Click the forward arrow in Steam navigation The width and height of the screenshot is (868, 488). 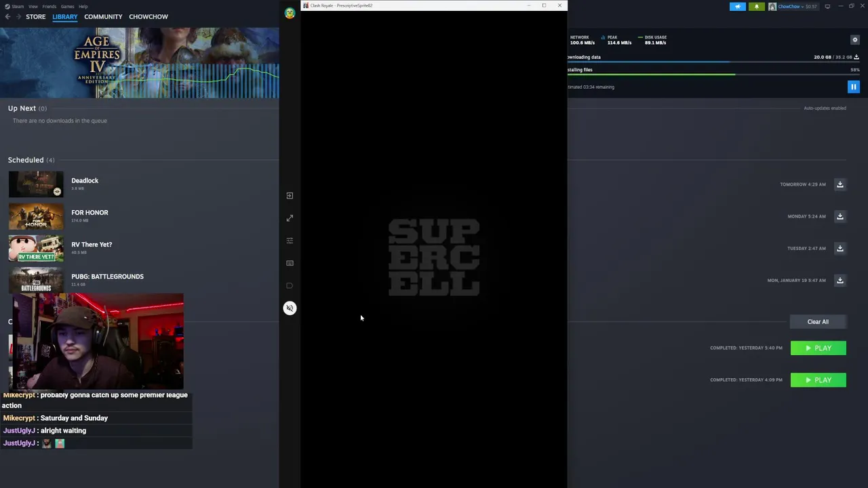click(x=18, y=16)
